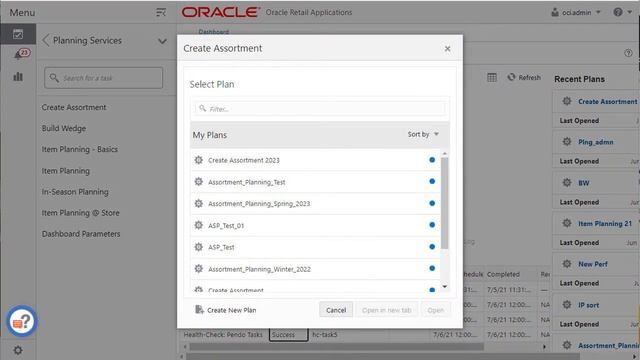Go back from Planning Services arrow
The width and height of the screenshot is (640, 360).
point(46,40)
